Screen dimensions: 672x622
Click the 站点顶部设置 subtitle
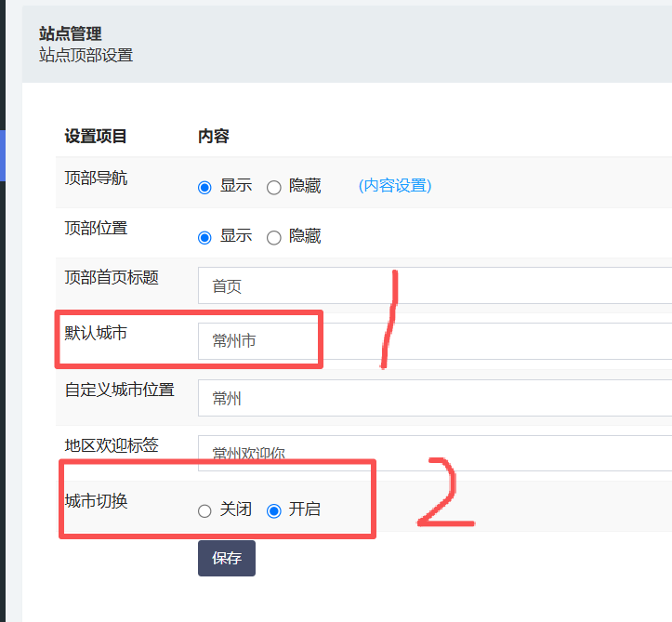pyautogui.click(x=86, y=55)
